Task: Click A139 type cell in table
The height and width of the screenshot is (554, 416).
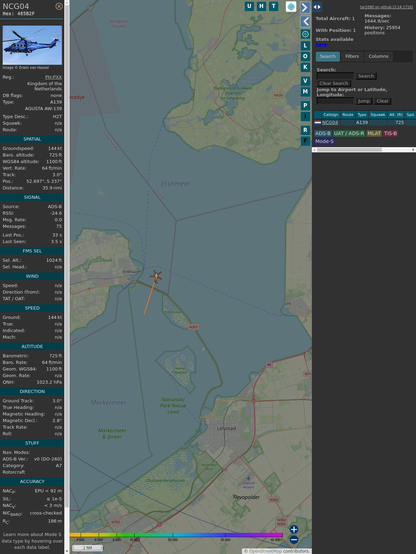Action: pos(362,123)
